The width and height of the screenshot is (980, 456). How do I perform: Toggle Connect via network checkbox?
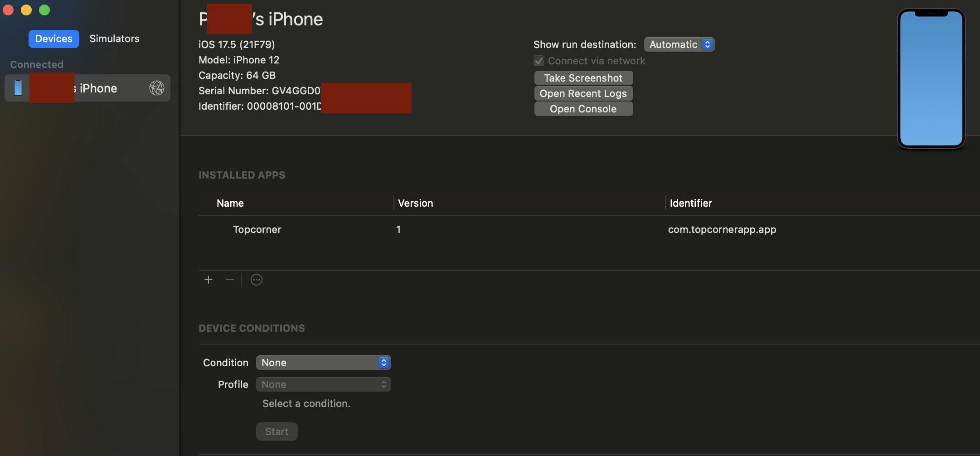539,61
